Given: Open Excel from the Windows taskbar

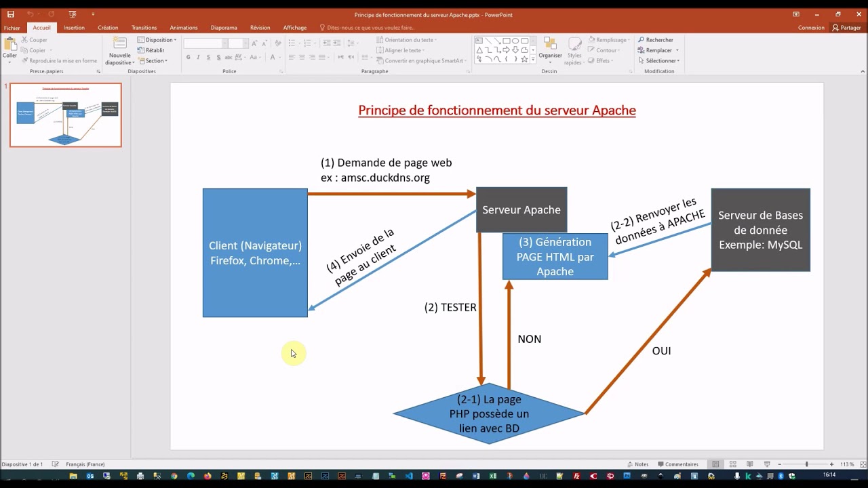Looking at the screenshot, I should pos(493,476).
